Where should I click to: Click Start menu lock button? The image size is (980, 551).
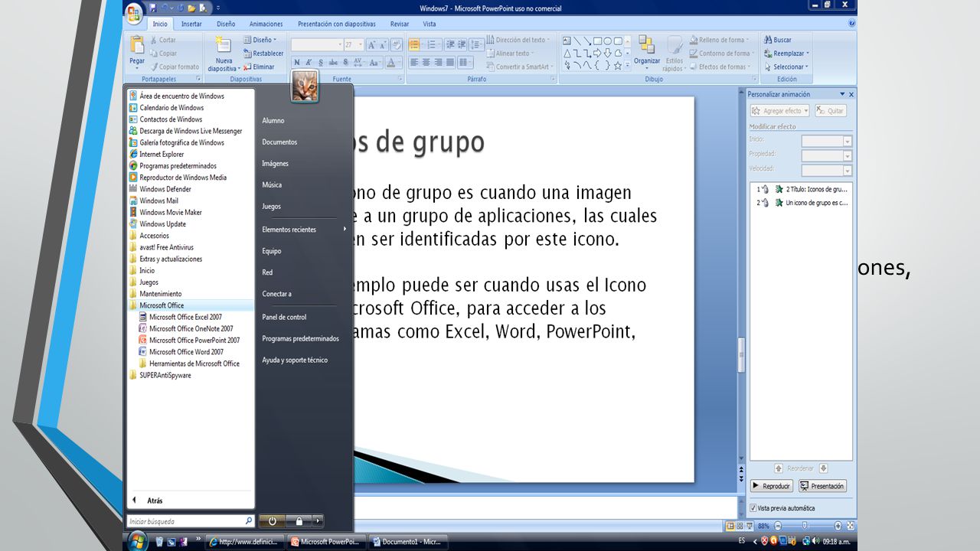pos(299,521)
